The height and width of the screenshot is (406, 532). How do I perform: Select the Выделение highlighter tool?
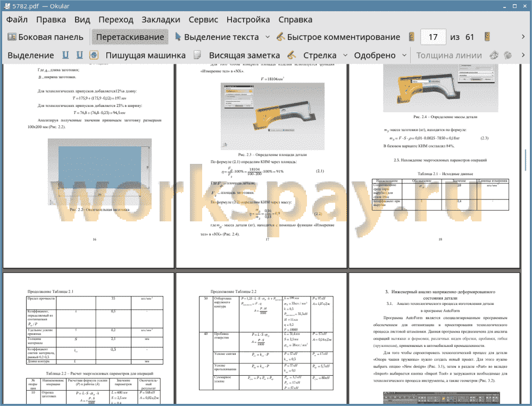click(30, 55)
